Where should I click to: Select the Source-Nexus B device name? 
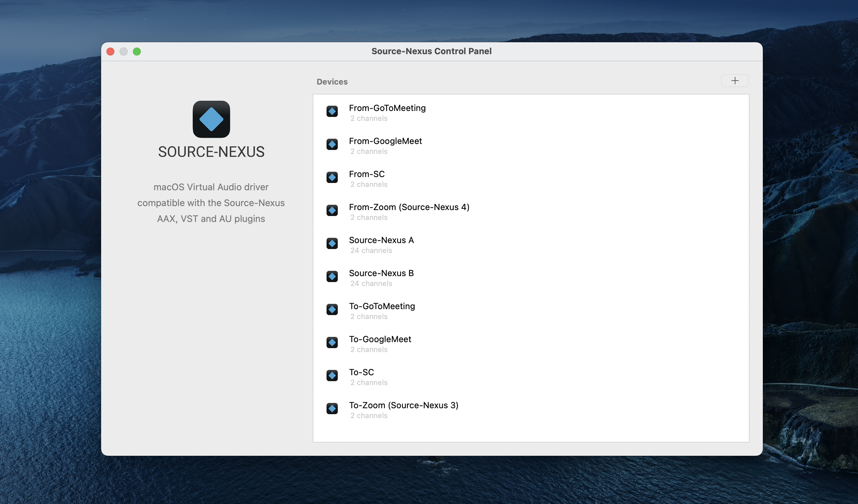pyautogui.click(x=381, y=273)
